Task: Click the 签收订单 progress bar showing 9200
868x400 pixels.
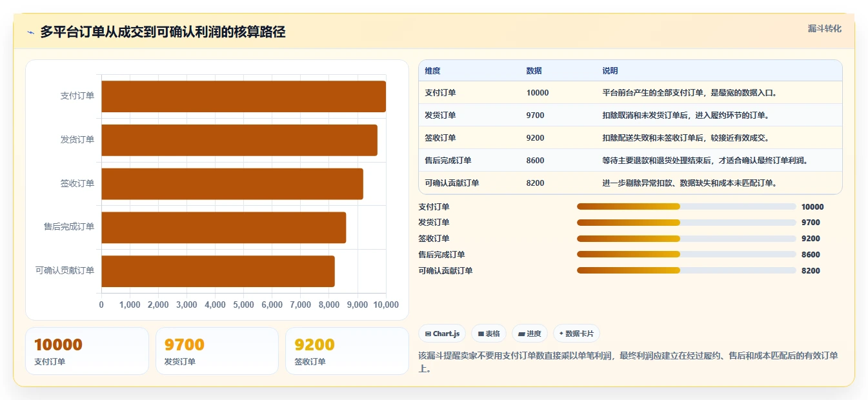Action: coord(686,239)
